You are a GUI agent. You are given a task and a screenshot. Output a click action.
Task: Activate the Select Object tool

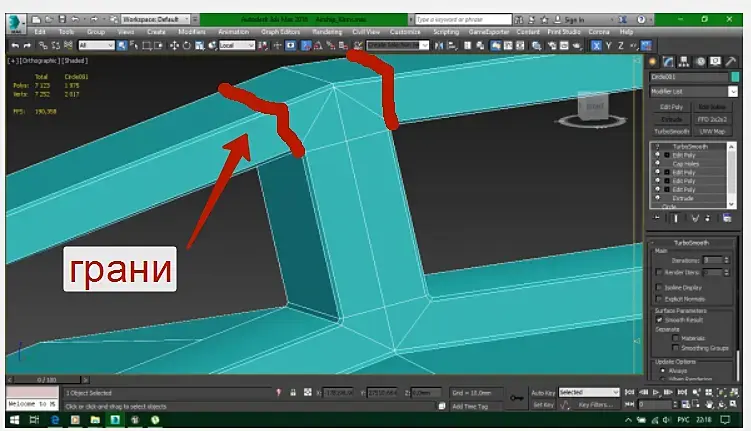[122, 45]
